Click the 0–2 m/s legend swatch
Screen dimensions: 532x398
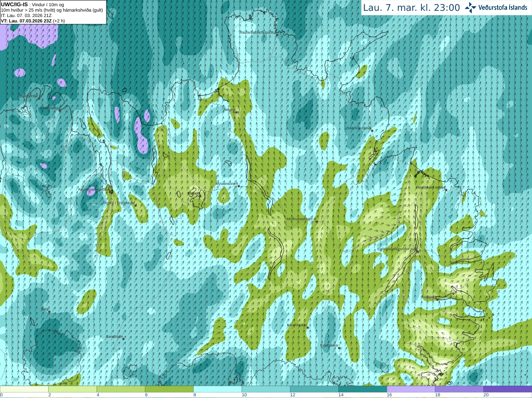click(24, 389)
